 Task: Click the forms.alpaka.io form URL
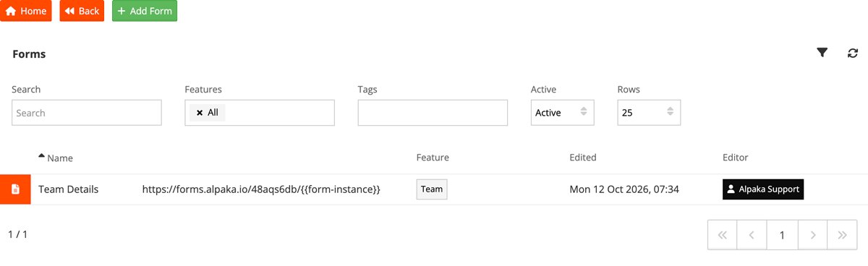[x=261, y=189]
